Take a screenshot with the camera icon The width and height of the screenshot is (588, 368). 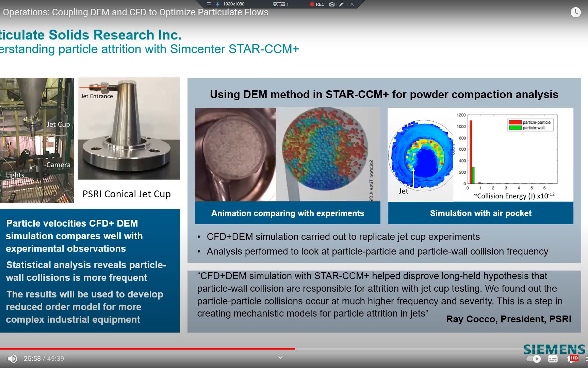tap(332, 4)
